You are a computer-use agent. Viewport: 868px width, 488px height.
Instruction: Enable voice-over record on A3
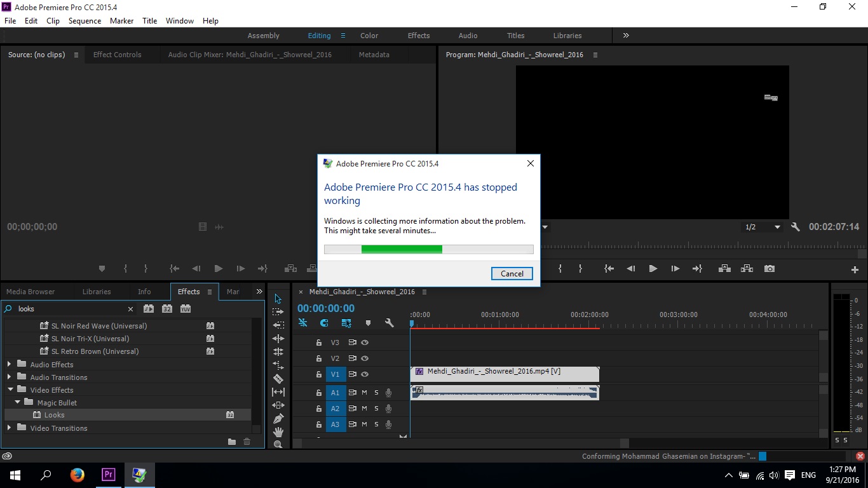(x=388, y=424)
